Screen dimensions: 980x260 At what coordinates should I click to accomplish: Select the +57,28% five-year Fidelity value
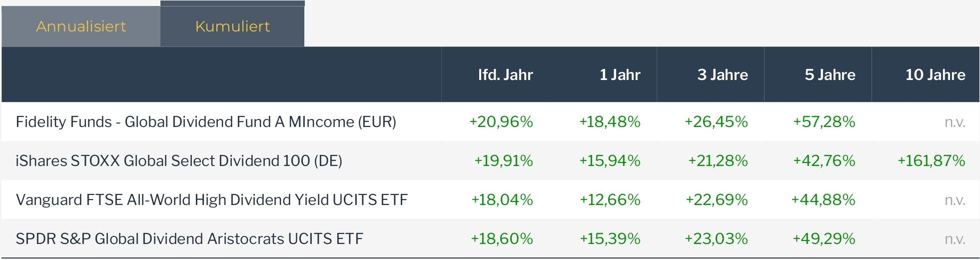click(x=824, y=122)
